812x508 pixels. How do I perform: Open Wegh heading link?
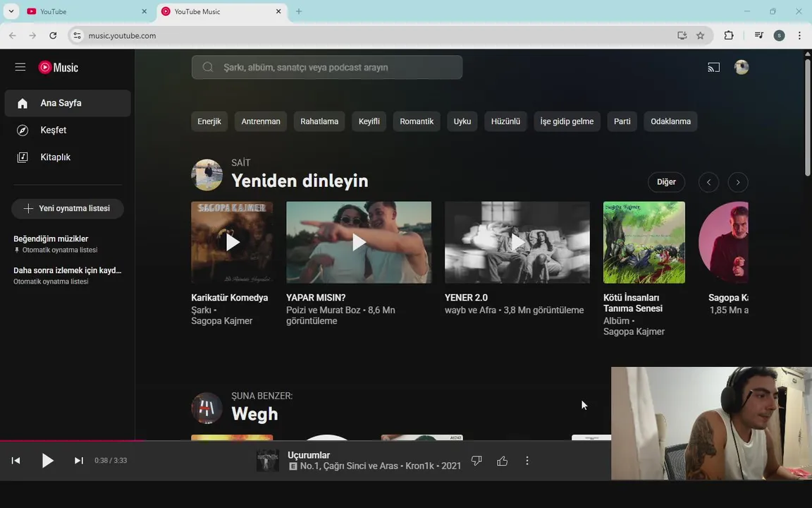click(x=254, y=413)
